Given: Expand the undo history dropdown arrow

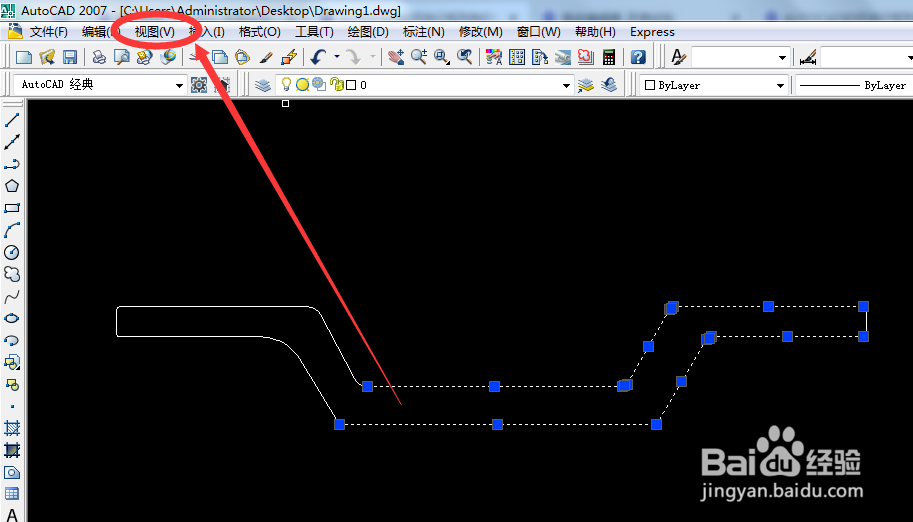Looking at the screenshot, I should pyautogui.click(x=337, y=57).
